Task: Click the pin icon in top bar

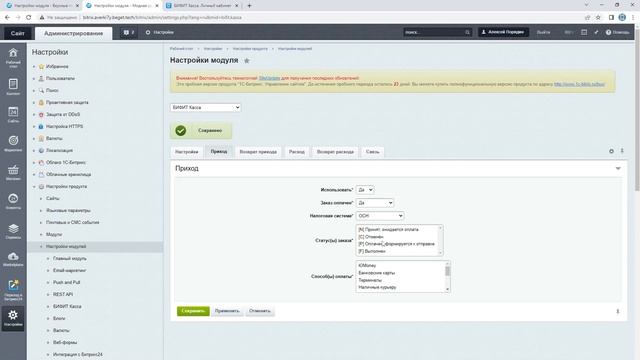Action: pos(596,32)
